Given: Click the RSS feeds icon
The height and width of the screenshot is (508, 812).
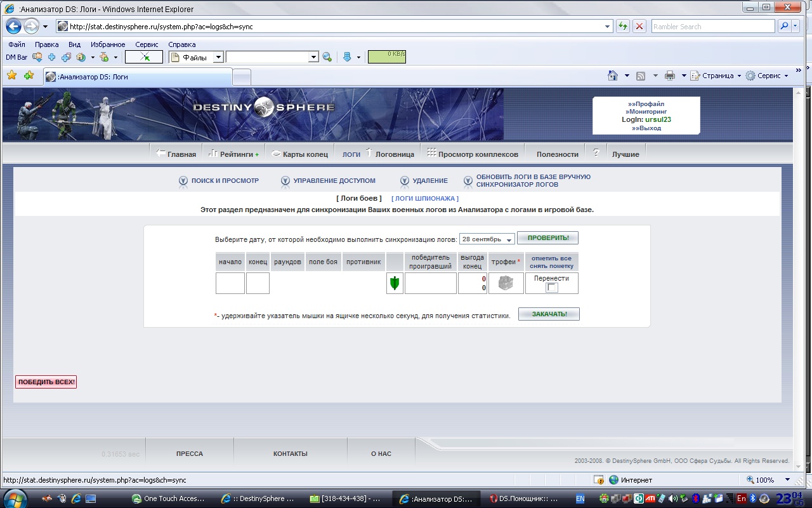Looking at the screenshot, I should [641, 76].
